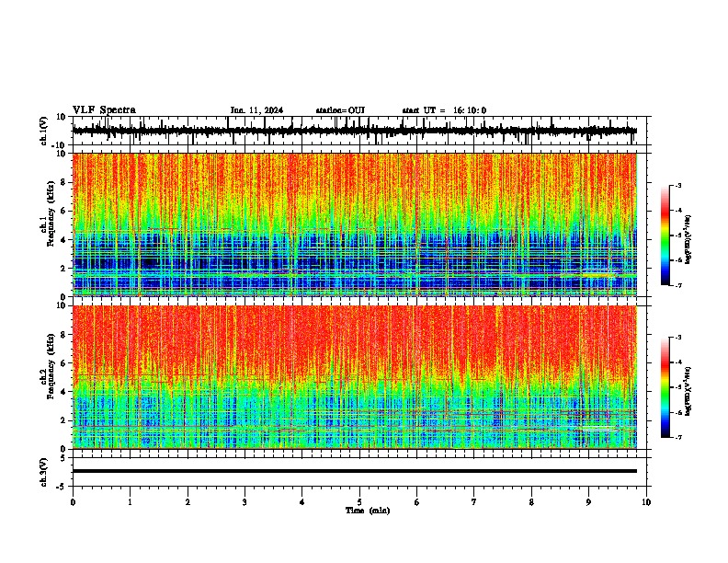Click time axis tick label "9"
The width and height of the screenshot is (728, 563).
point(588,502)
